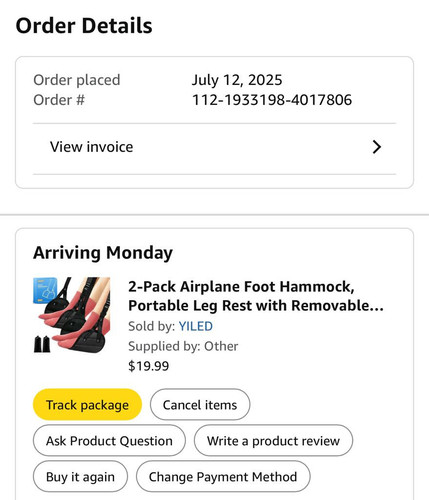The image size is (429, 500).
Task: Click the Arriving Monday heading
Action: coord(103,253)
